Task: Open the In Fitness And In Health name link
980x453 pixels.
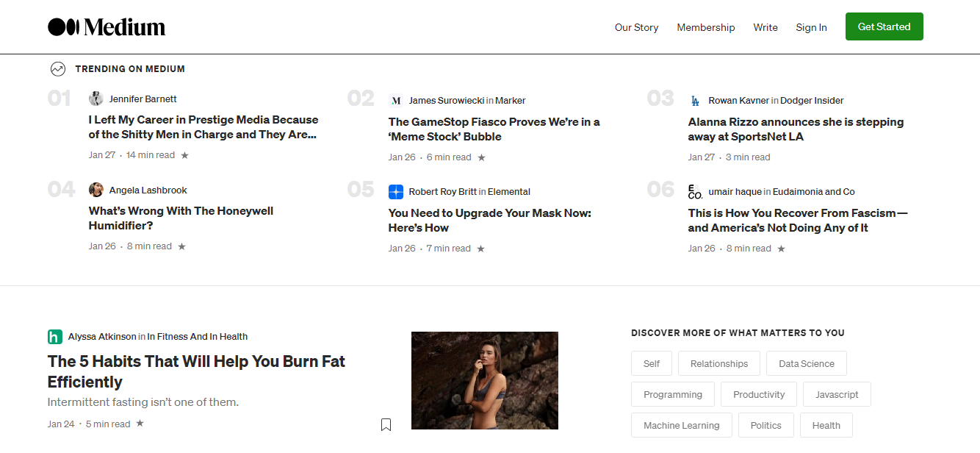Action: (x=198, y=337)
